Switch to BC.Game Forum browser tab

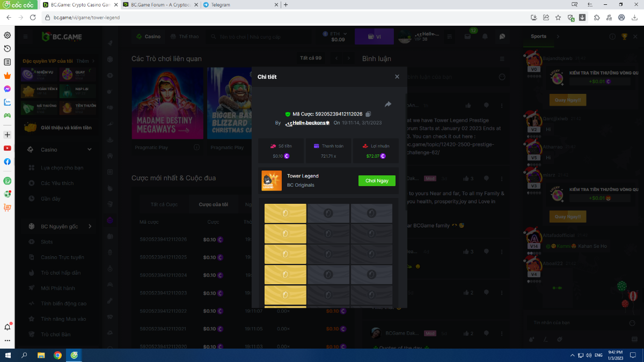click(x=159, y=5)
